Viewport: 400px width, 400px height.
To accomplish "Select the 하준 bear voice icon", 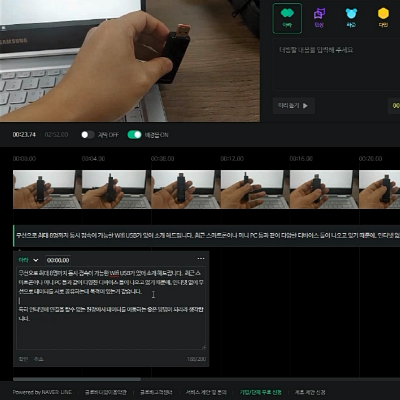I will [351, 17].
